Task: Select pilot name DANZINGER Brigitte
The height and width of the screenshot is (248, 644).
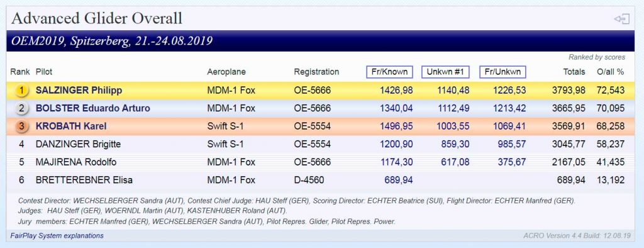Action: [78, 144]
